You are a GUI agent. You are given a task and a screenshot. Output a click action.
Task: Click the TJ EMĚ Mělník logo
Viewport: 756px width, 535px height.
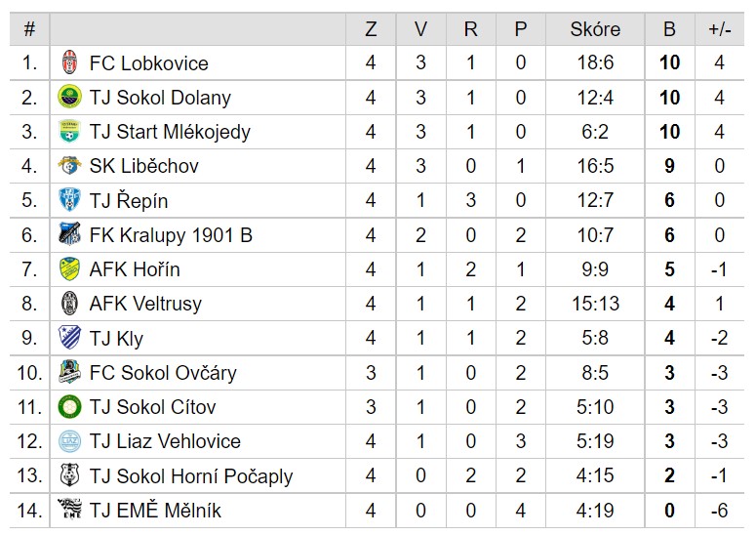click(69, 510)
